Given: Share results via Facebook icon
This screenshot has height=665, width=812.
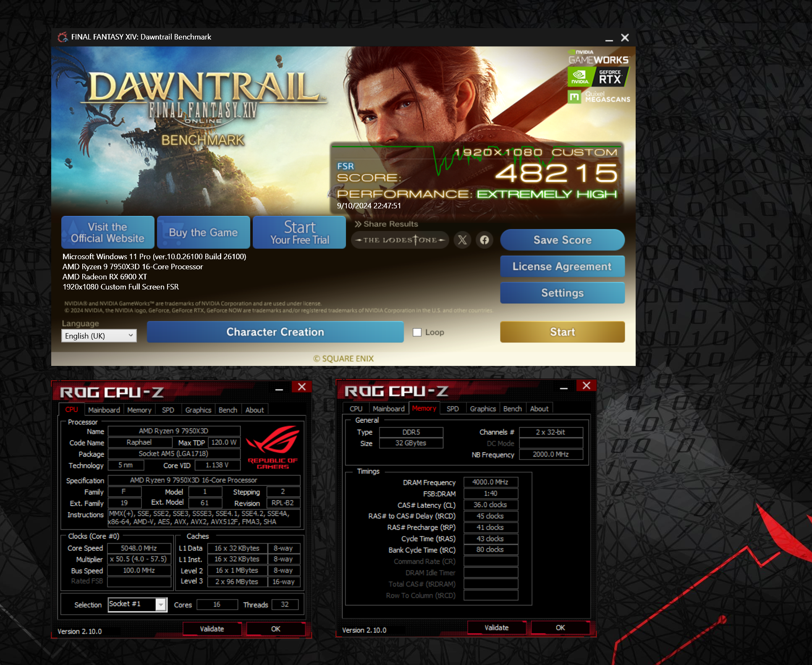Looking at the screenshot, I should 485,240.
